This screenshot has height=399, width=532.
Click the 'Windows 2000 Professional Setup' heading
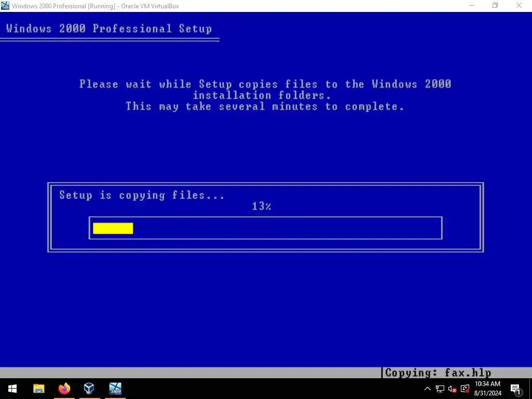109,29
